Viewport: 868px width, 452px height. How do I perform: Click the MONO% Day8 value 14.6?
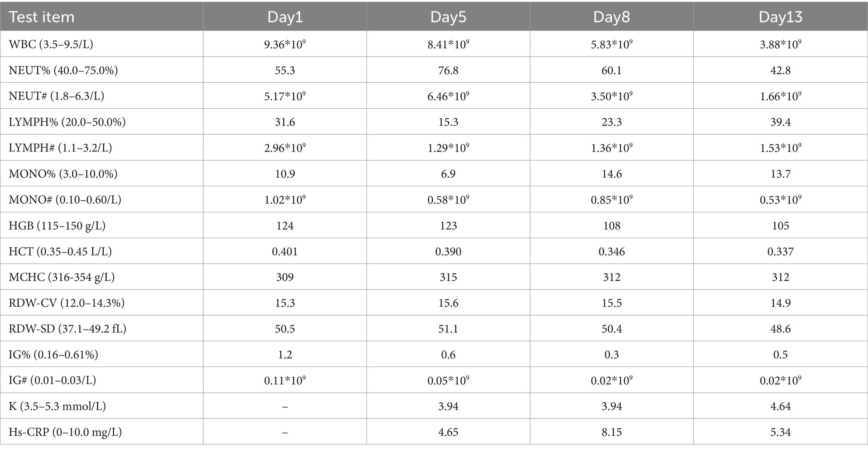point(611,174)
